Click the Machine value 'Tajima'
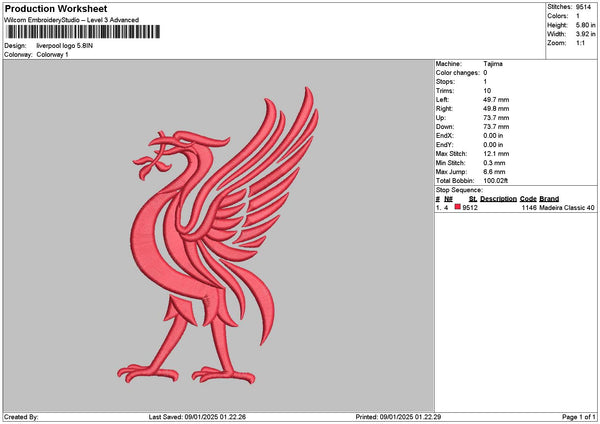The height and width of the screenshot is (424, 600). 493,64
